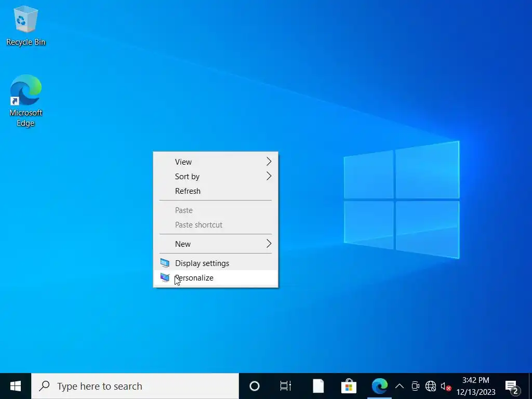The width and height of the screenshot is (532, 399).
Task: Launch Microsoft Store from the taskbar
Action: click(x=349, y=386)
